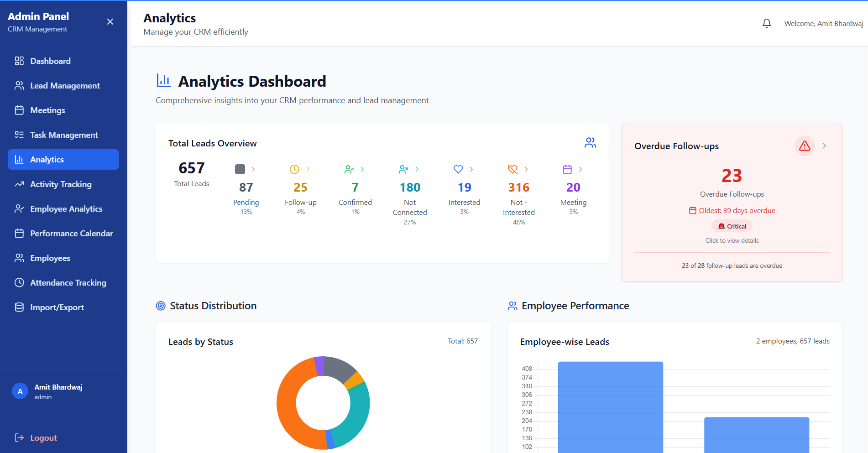Close the admin sidebar panel
Image resolution: width=868 pixels, height=453 pixels.
[x=110, y=22]
